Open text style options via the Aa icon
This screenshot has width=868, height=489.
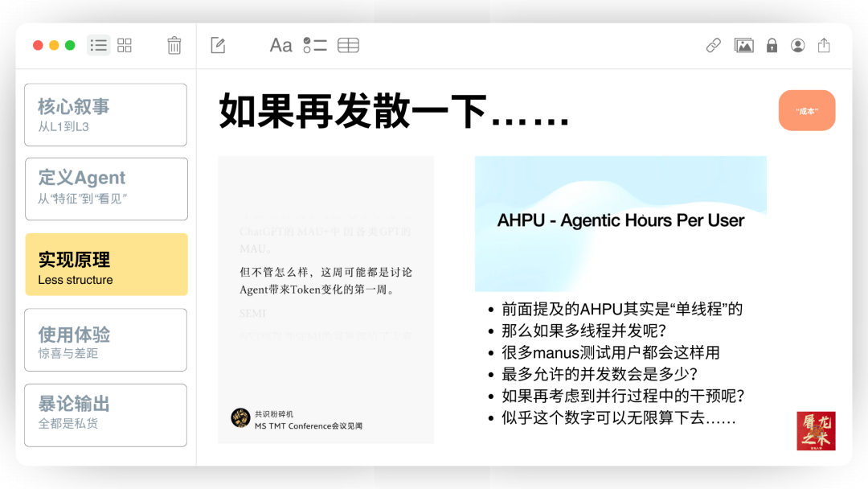click(280, 45)
